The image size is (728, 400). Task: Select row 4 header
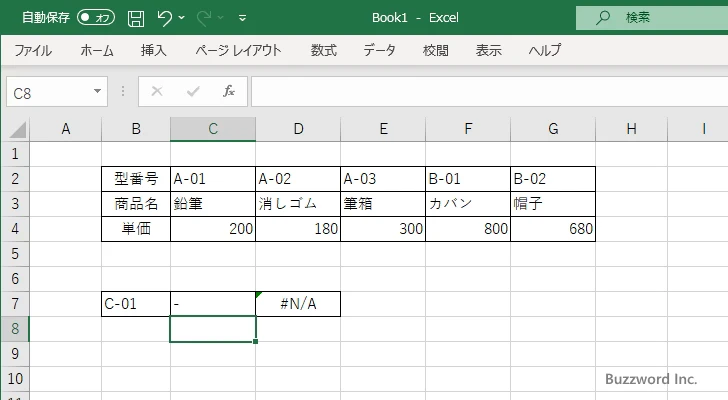[15, 229]
